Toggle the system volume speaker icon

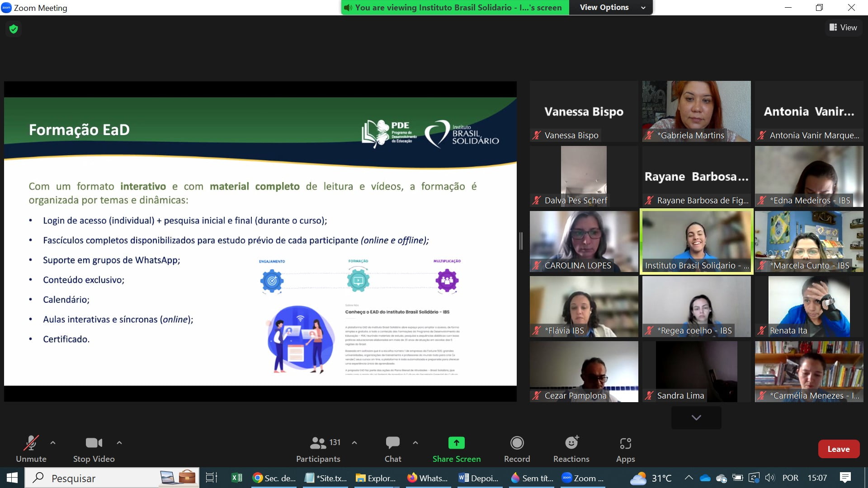pyautogui.click(x=769, y=478)
